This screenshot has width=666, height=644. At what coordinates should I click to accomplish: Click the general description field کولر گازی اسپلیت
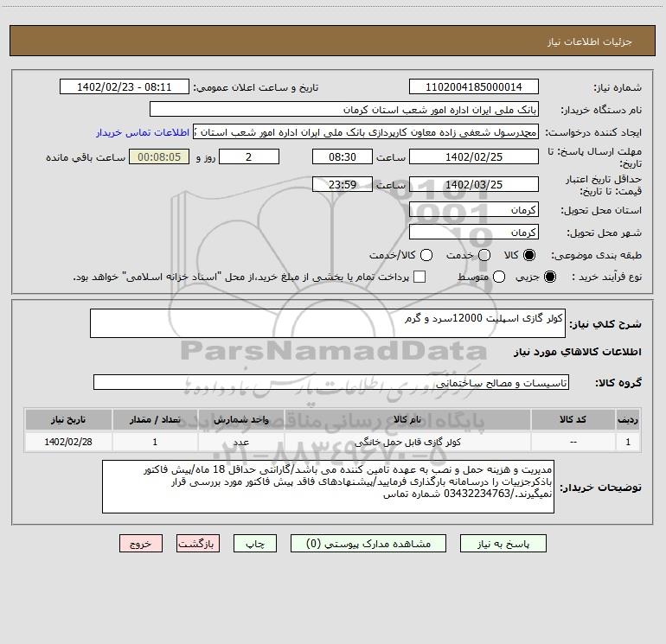coord(328,323)
